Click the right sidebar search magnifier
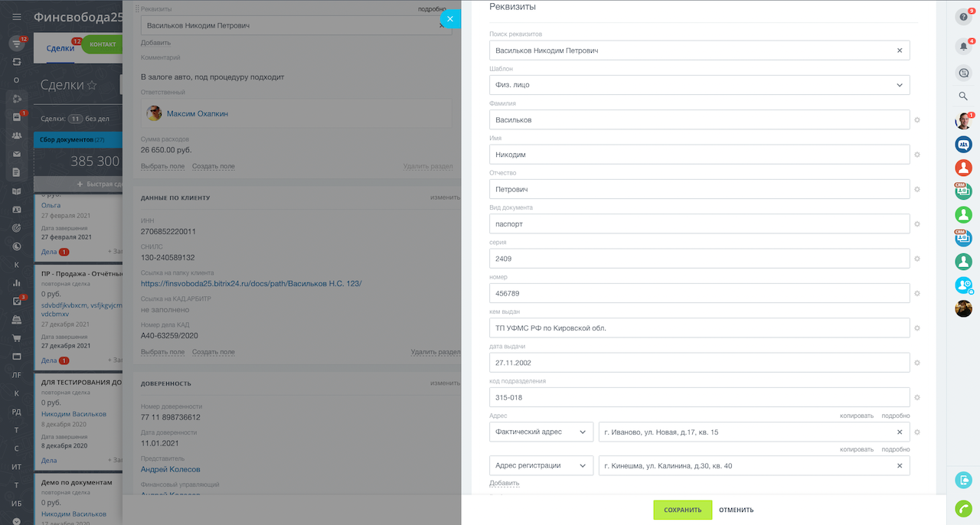The image size is (980, 525). click(x=963, y=96)
